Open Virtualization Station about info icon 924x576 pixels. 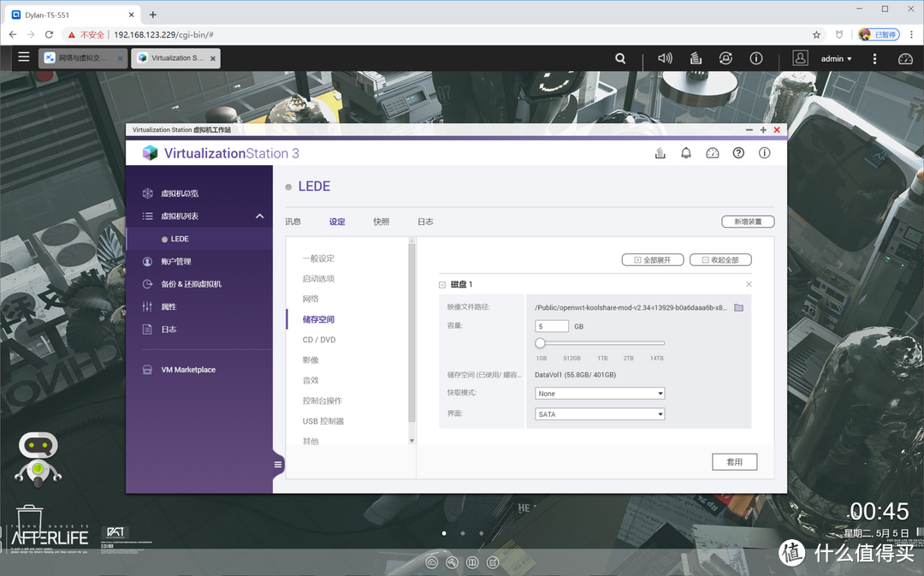(x=764, y=153)
